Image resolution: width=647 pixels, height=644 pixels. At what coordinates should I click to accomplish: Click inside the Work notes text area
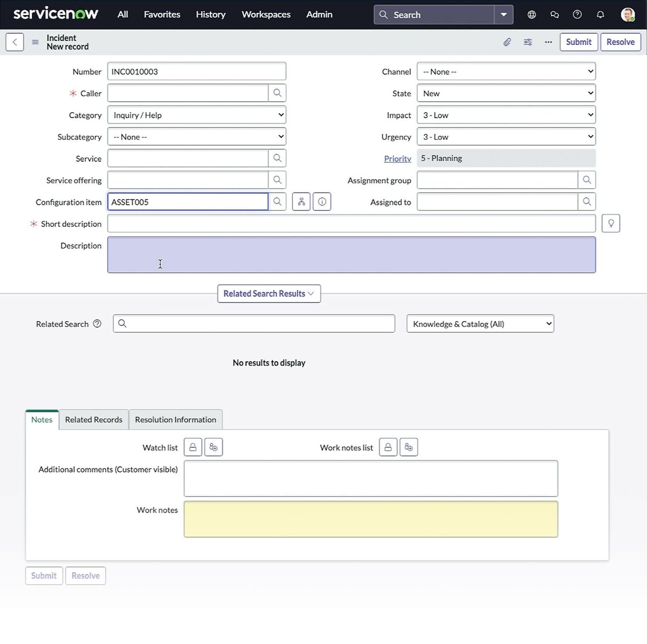click(370, 518)
